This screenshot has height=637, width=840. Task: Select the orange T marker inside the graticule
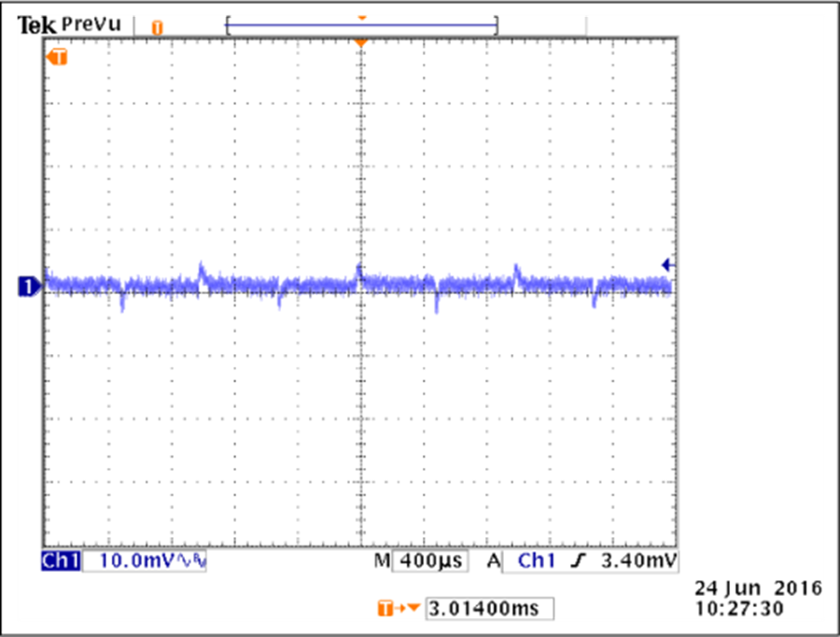coord(59,58)
